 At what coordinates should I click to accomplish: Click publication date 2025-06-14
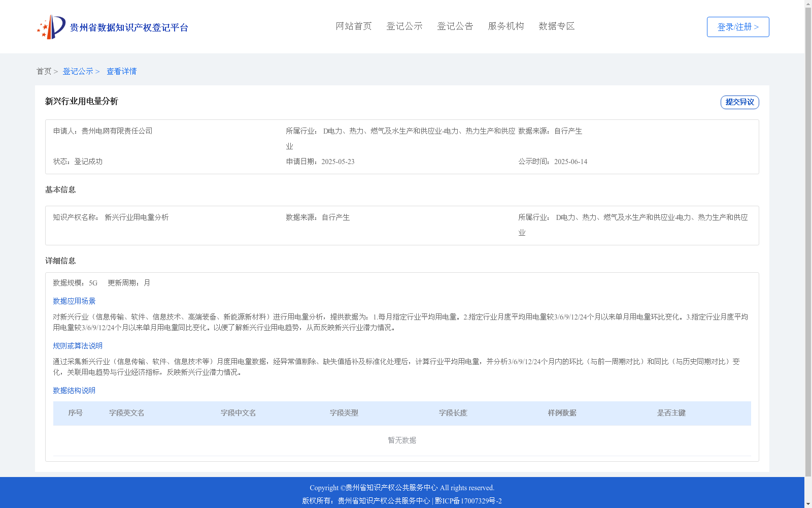pyautogui.click(x=570, y=162)
